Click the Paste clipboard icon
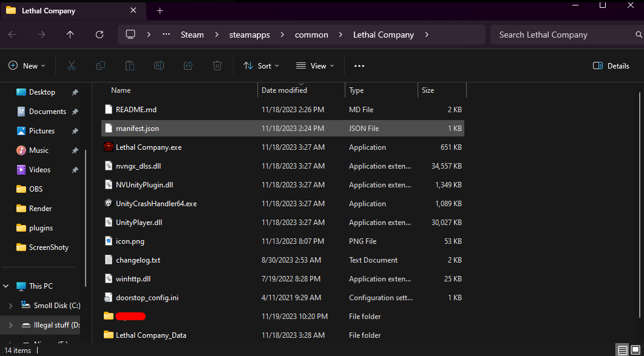The height and width of the screenshot is (356, 644). click(130, 65)
